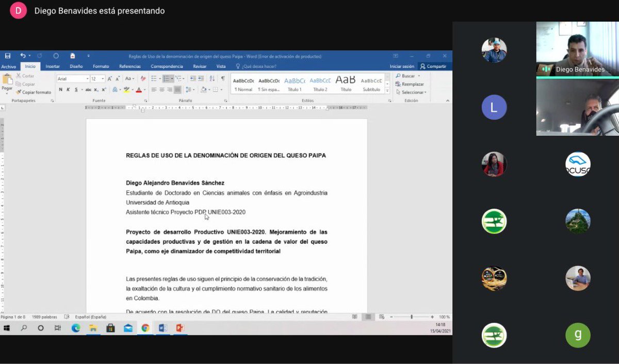Viewport: 619px width, 364px height.
Task: Click the sort A-Z icon
Action: click(x=212, y=79)
